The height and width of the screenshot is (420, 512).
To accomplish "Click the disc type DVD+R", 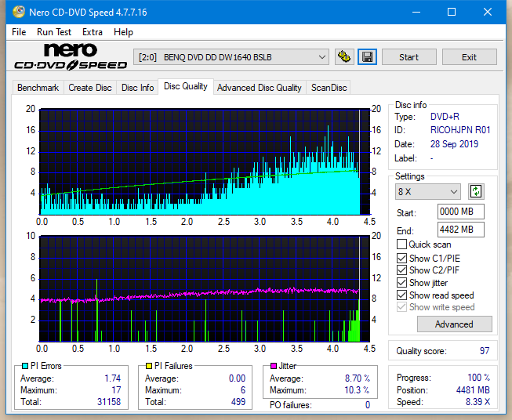I will (445, 117).
